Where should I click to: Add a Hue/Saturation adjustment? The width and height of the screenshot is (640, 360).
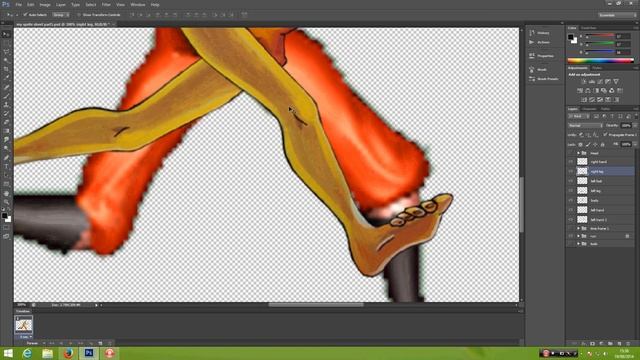[x=580, y=91]
